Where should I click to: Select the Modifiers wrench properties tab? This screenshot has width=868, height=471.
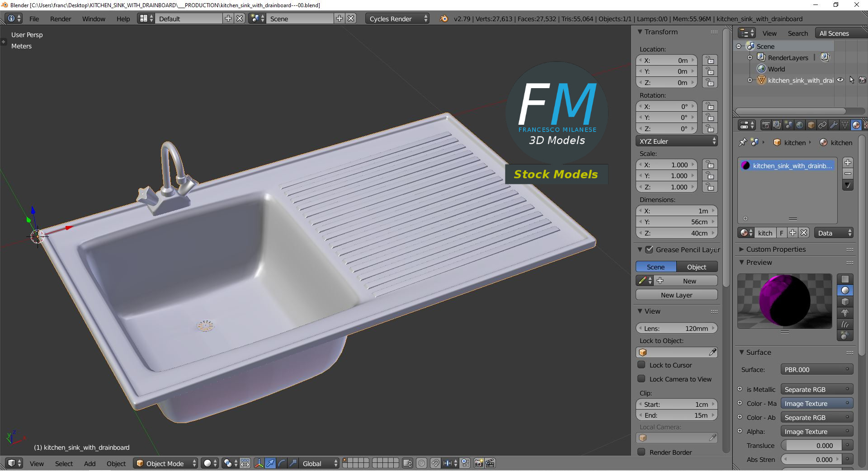coord(834,125)
